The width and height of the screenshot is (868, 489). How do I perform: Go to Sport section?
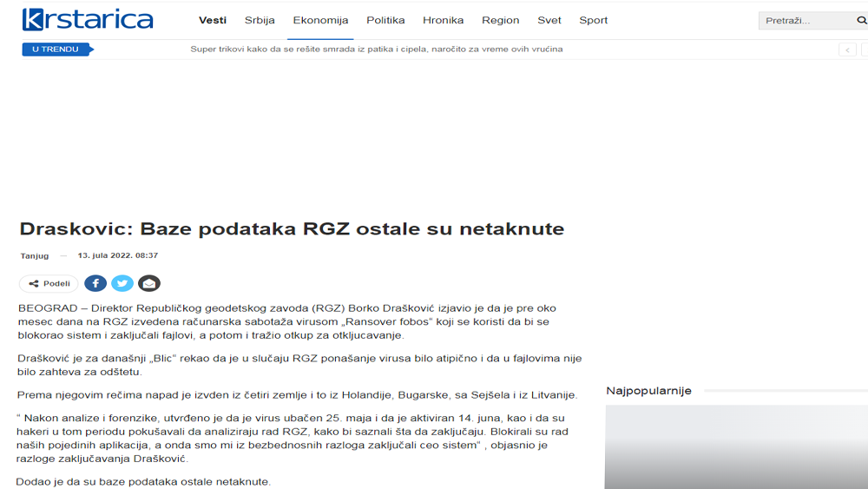594,21
